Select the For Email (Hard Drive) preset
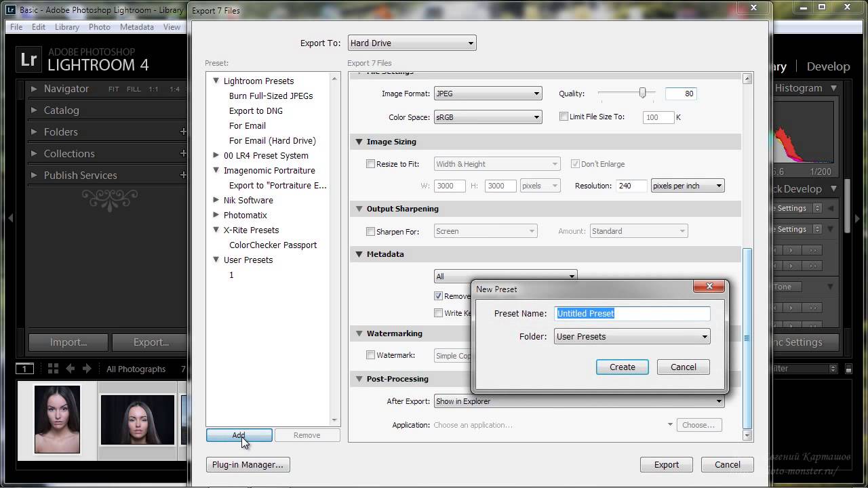 point(273,140)
